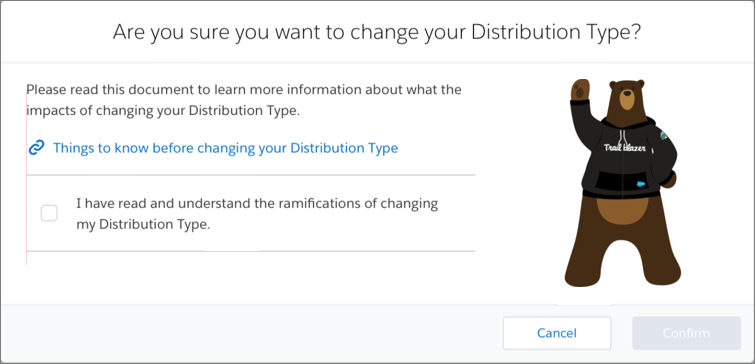Click the 'I have read and understand the ramifications' label
The width and height of the screenshot is (755, 364).
[257, 214]
